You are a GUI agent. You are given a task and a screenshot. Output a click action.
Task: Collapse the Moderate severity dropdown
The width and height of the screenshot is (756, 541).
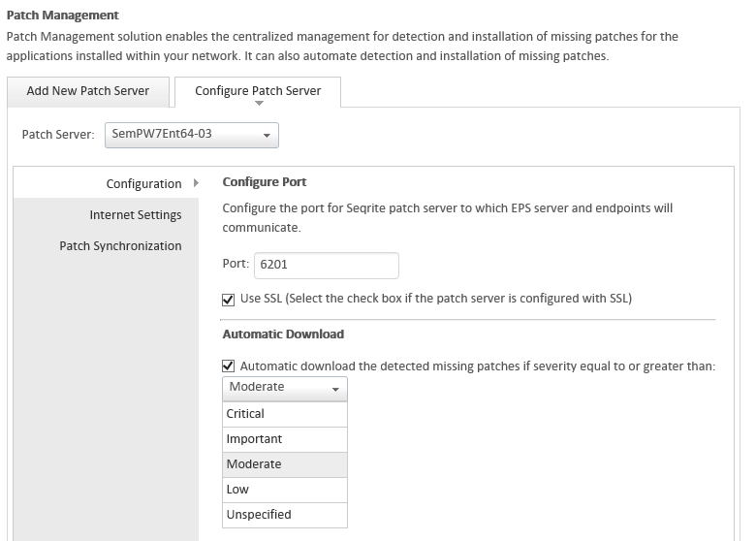click(x=284, y=388)
